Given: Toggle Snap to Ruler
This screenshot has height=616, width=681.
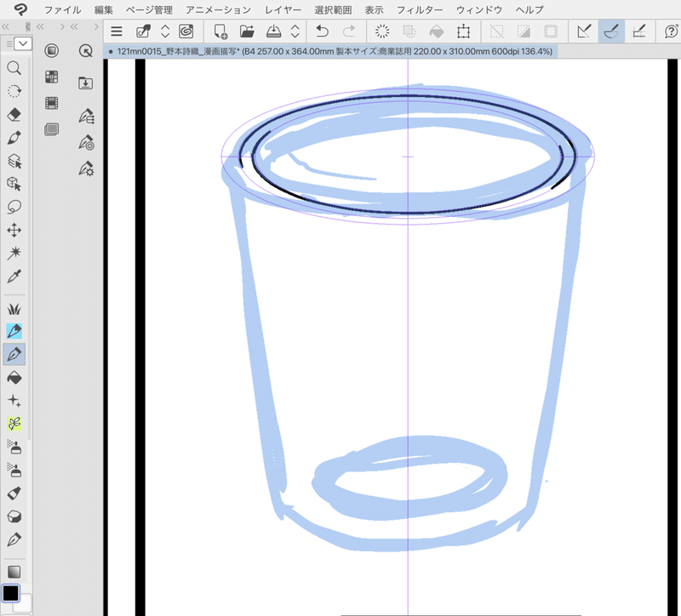Looking at the screenshot, I should click(x=584, y=31).
